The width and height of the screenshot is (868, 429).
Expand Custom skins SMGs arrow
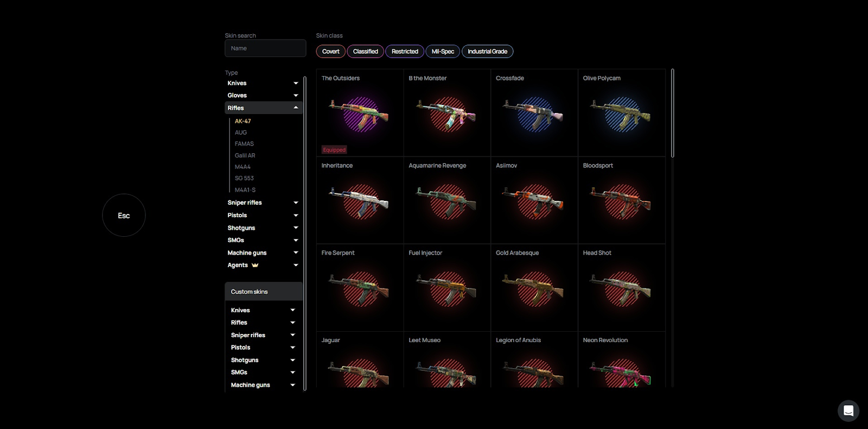292,373
